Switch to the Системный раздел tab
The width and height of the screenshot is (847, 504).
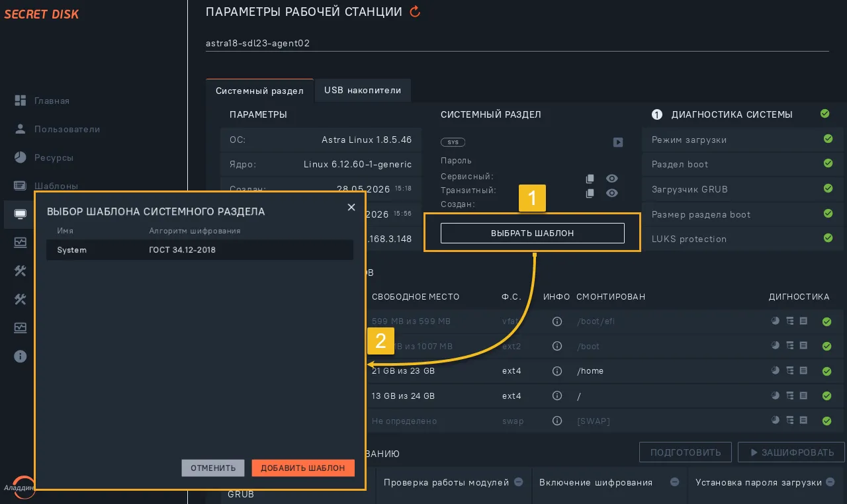pos(259,91)
